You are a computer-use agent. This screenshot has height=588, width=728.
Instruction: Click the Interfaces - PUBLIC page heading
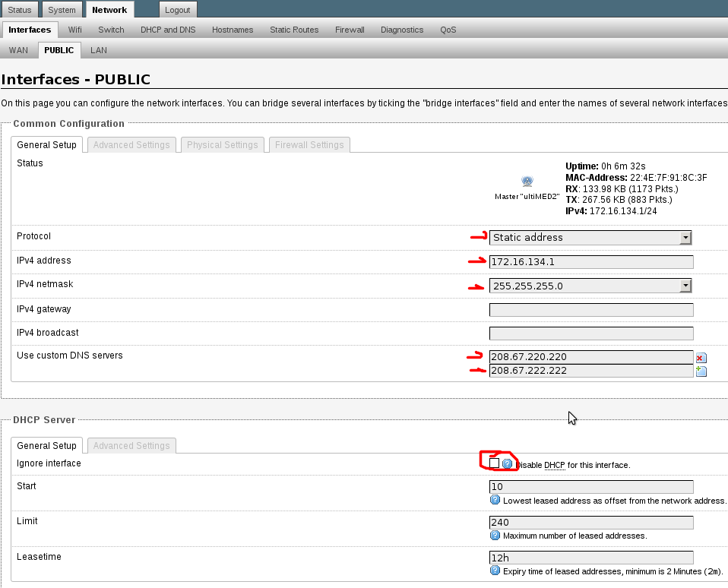(76, 79)
